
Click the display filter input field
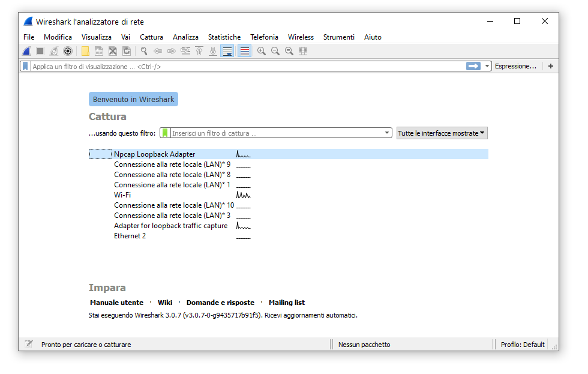click(247, 67)
